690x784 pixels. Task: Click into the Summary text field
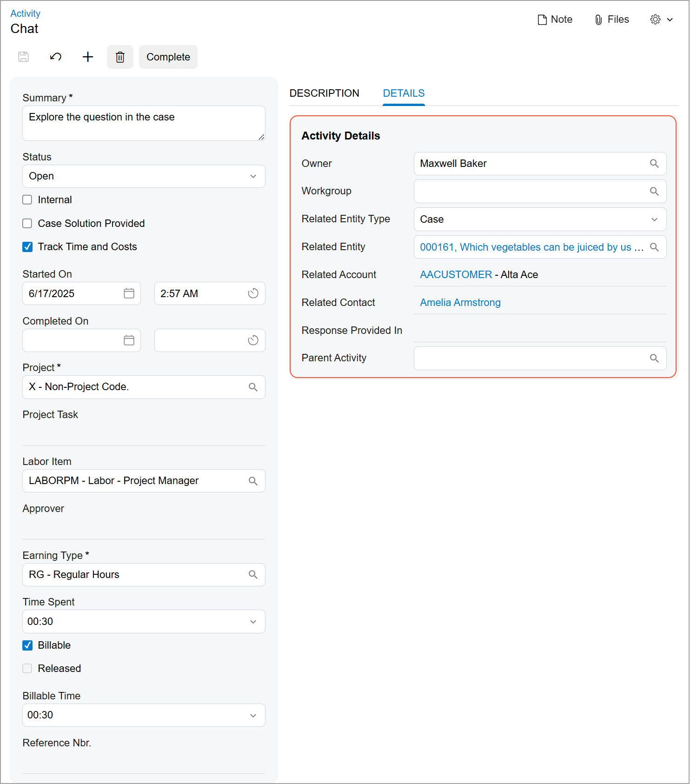143,123
